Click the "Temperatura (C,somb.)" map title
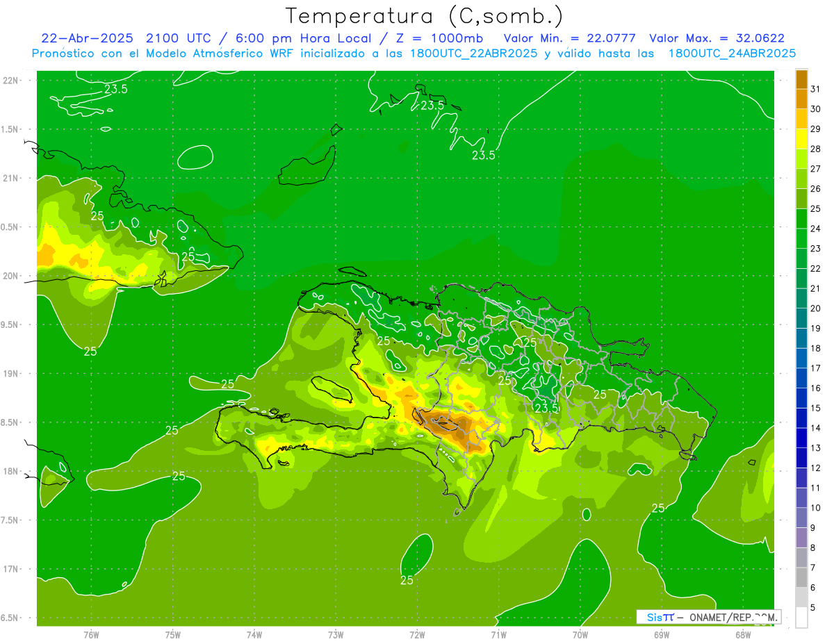Viewport: 834px width, 644px height. 424,16
